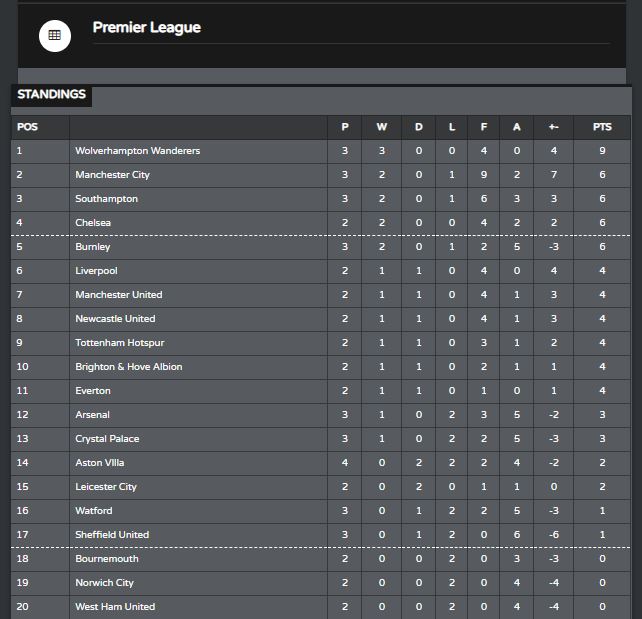
Task: Open the Premier League heading
Action: [147, 27]
